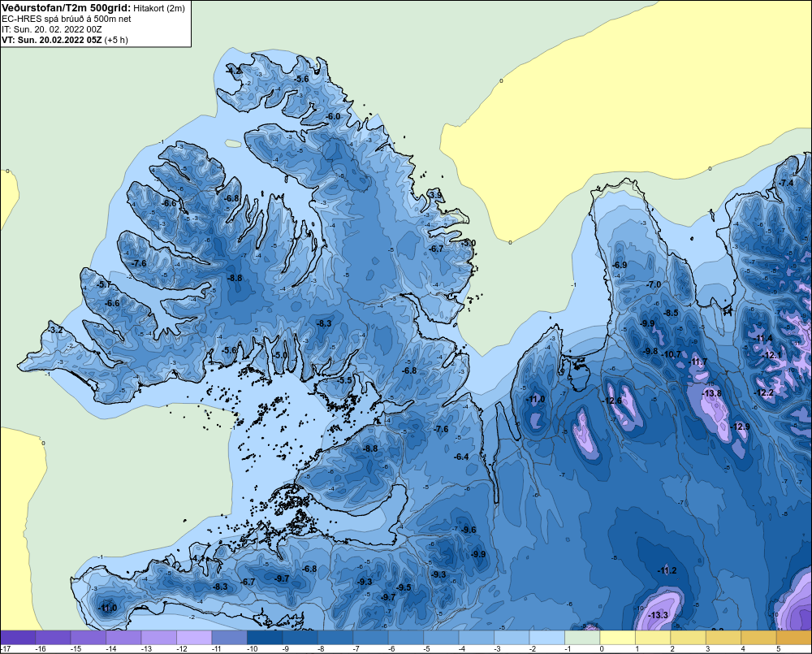812x654 pixels.
Task: Click the -3.9 temperature label on map
Action: [435, 195]
